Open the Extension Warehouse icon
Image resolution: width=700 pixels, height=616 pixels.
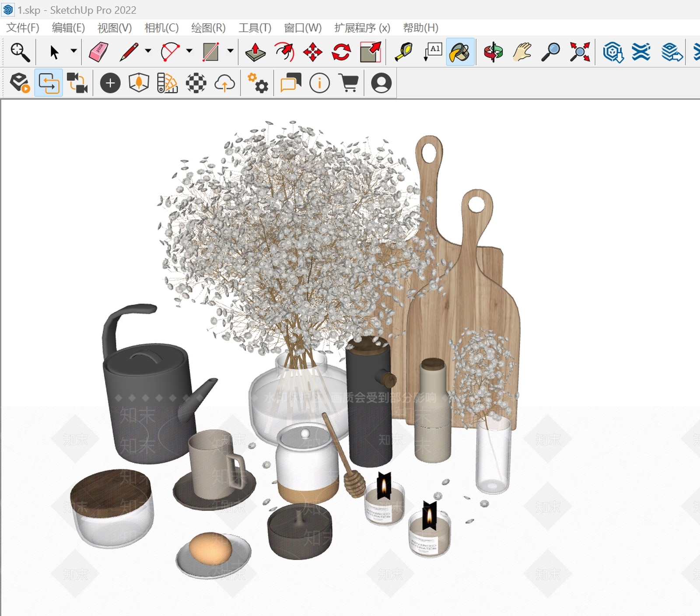pos(641,52)
